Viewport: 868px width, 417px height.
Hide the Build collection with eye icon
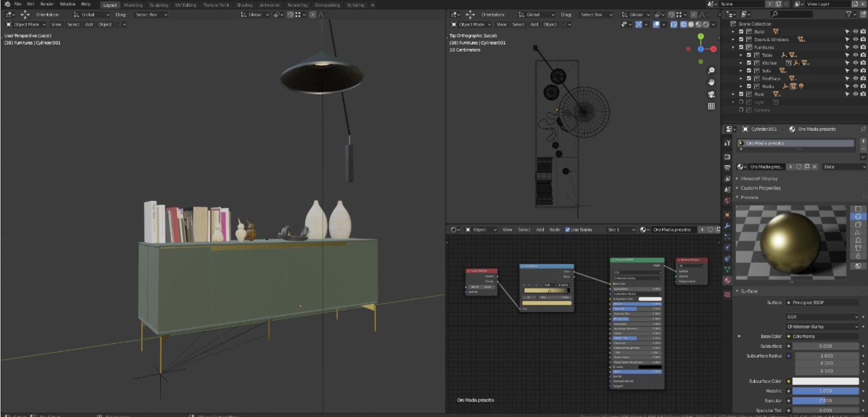click(855, 32)
